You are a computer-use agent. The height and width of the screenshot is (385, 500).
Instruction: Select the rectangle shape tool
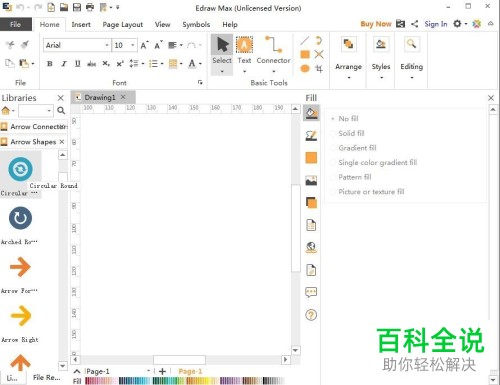tap(305, 54)
